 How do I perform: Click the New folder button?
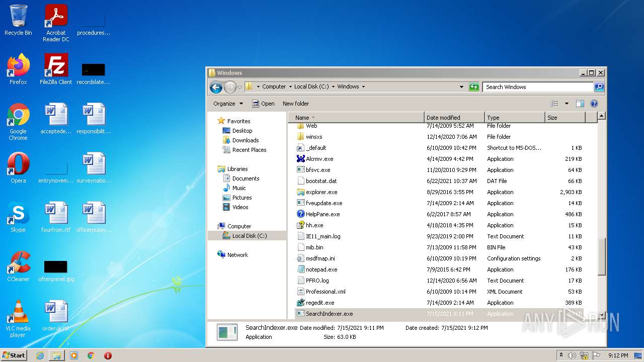click(296, 104)
